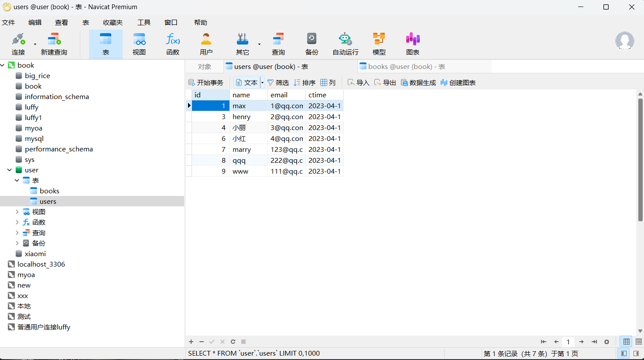Click the name column header
The width and height of the screenshot is (644, 360).
[x=249, y=95]
